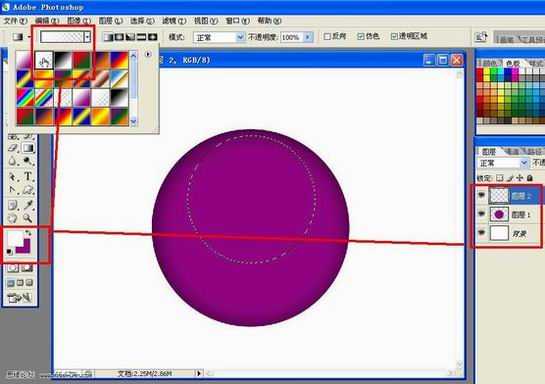Click the opacity 100% input field
545x384 pixels.
click(x=292, y=37)
